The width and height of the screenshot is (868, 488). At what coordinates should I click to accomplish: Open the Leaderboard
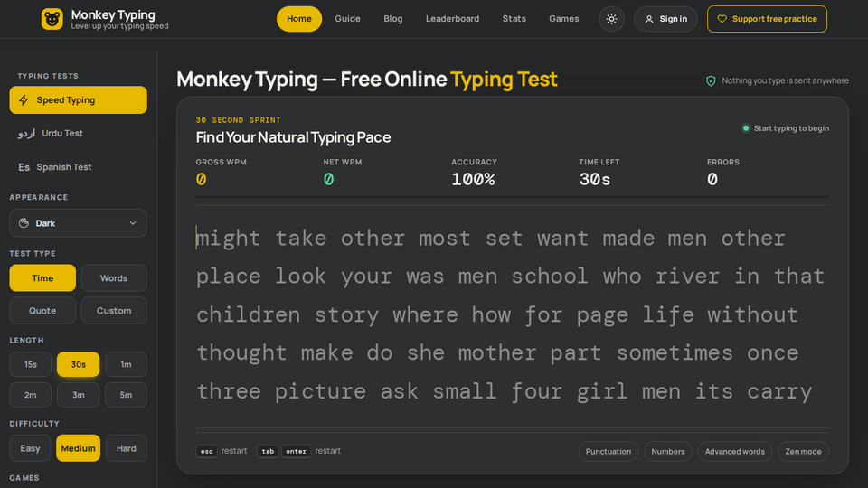[x=452, y=19]
